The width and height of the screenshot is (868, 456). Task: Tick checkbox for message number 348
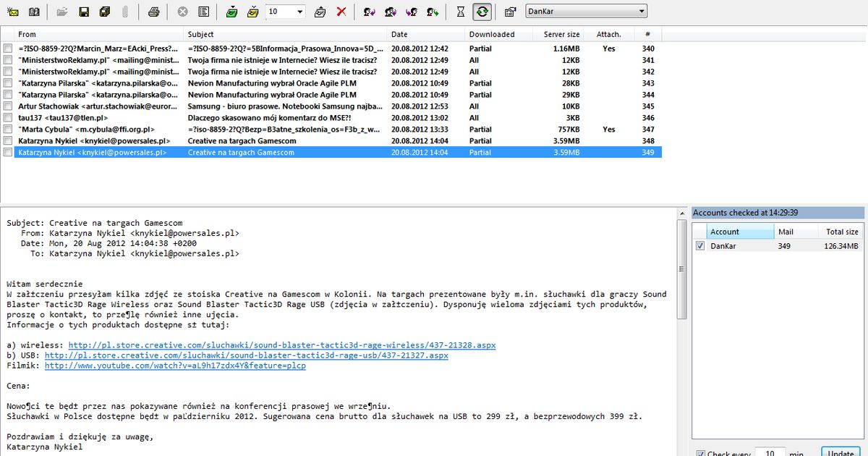pos(7,141)
